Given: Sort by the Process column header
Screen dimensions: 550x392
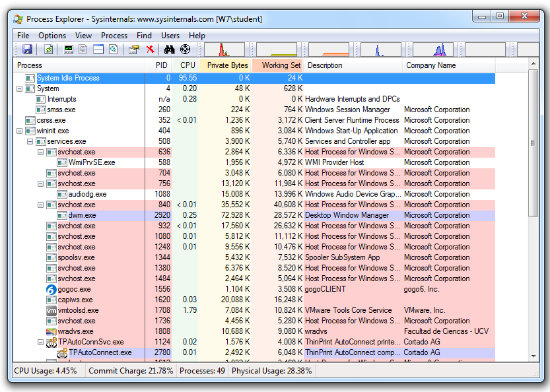Looking at the screenshot, I should click(x=79, y=65).
